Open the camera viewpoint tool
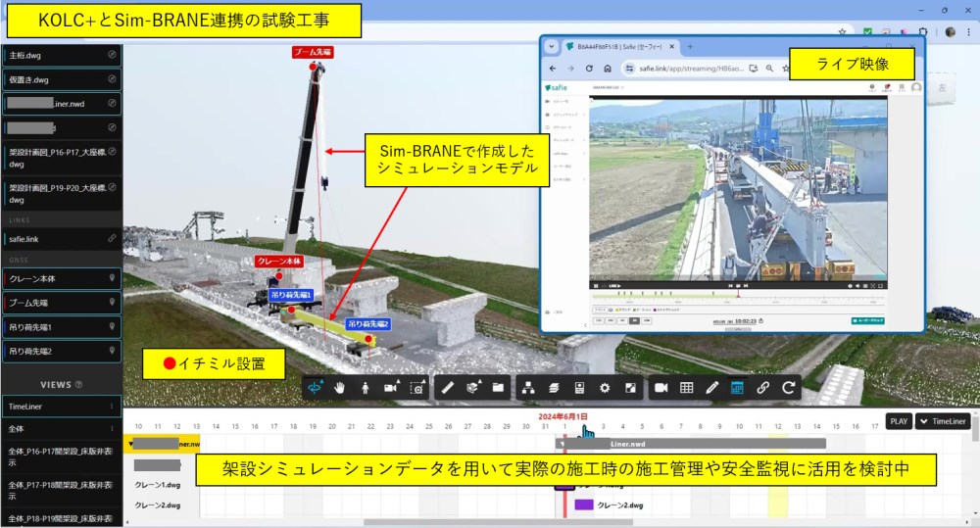This screenshot has height=528, width=980. pos(391,388)
